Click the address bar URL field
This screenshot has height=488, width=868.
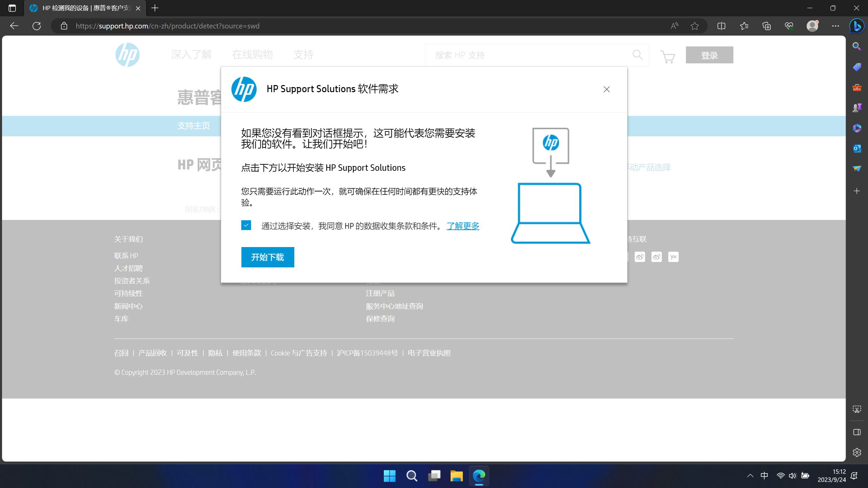[339, 26]
